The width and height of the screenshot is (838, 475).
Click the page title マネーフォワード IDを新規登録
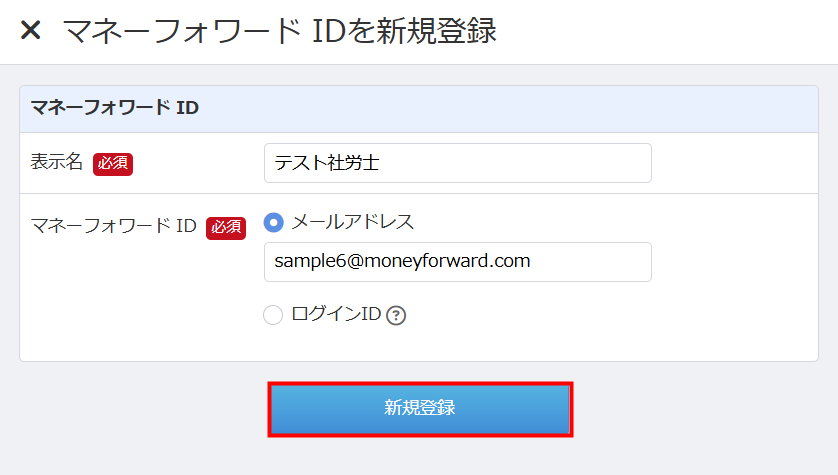tap(280, 30)
